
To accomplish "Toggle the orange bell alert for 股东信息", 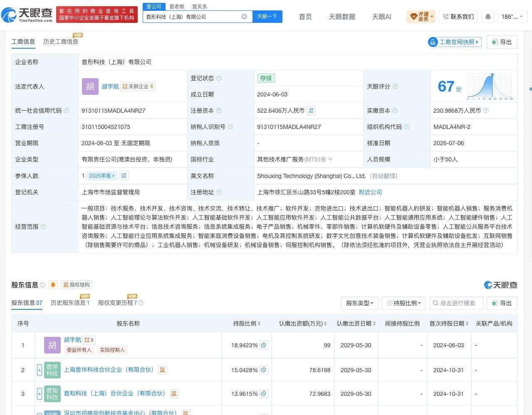I will pyautogui.click(x=53, y=285).
